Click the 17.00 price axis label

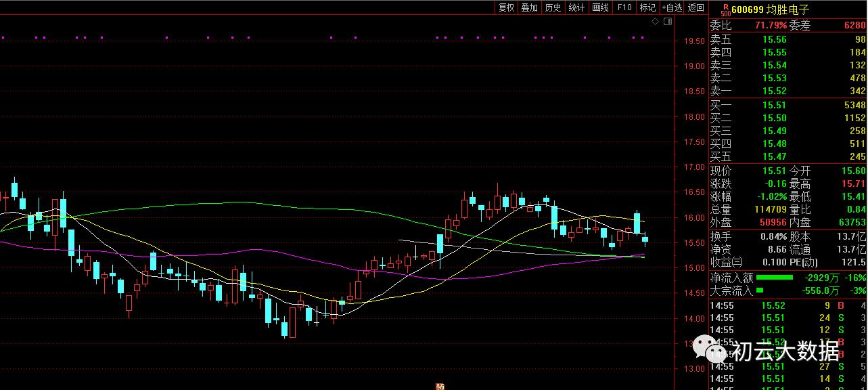(693, 167)
